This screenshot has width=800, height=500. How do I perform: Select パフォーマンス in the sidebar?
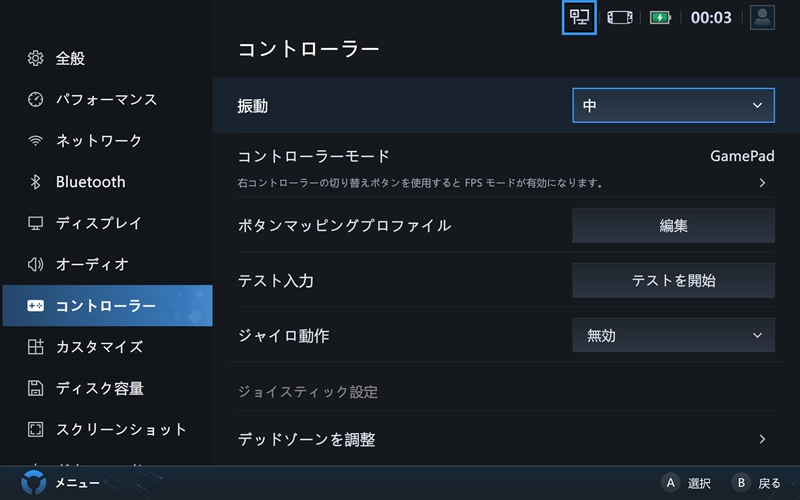point(107,99)
